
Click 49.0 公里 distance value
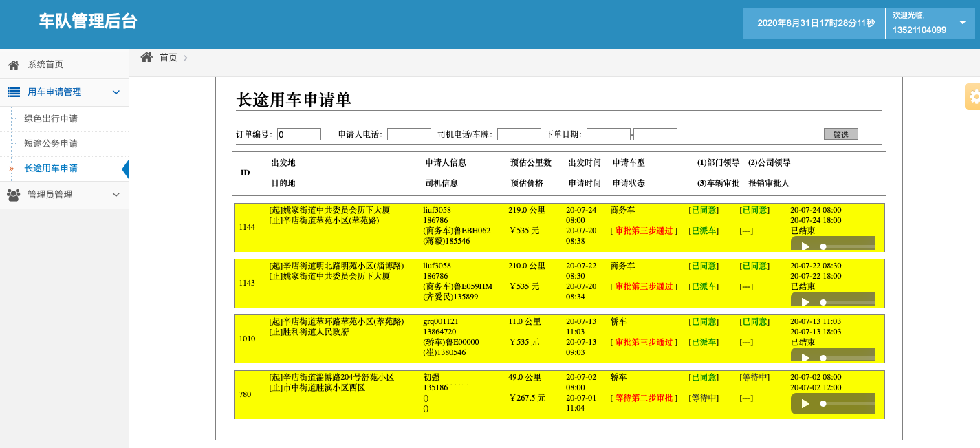pos(525,377)
